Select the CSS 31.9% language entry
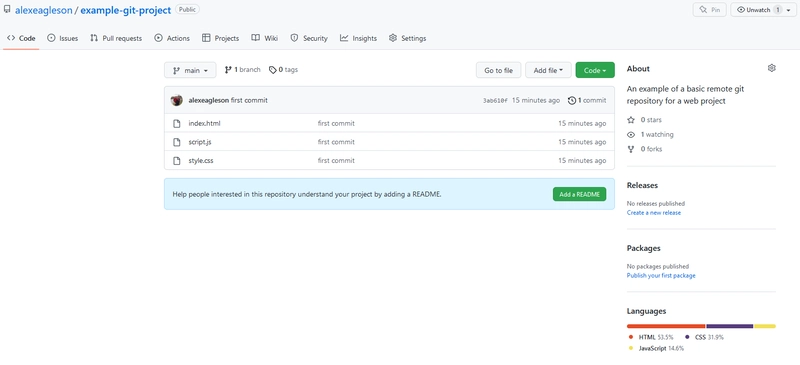Viewport: 800px width, 365px height. [x=704, y=337]
